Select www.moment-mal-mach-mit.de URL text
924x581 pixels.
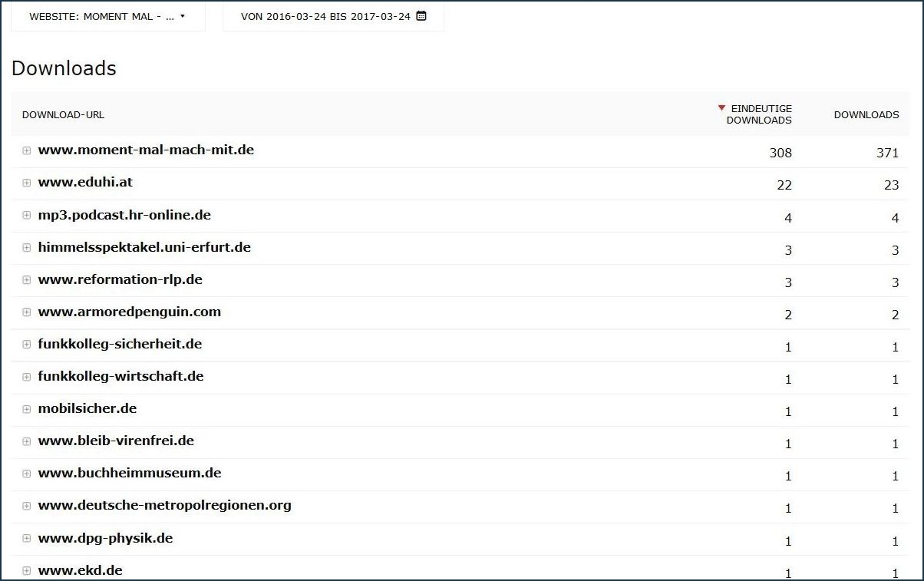(x=146, y=150)
